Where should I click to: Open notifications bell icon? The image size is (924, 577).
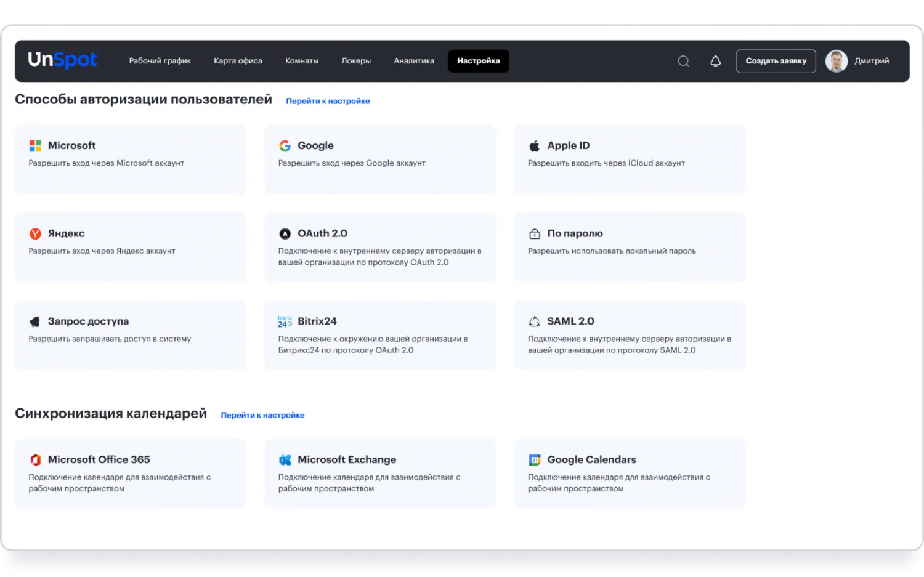pos(715,61)
